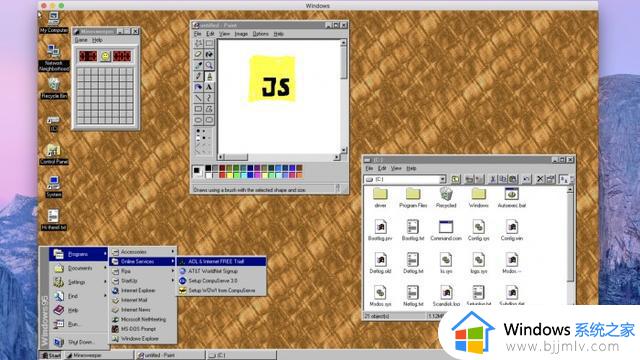Open the drive dropdown in C: window
The image size is (640, 360).
pos(442,180)
